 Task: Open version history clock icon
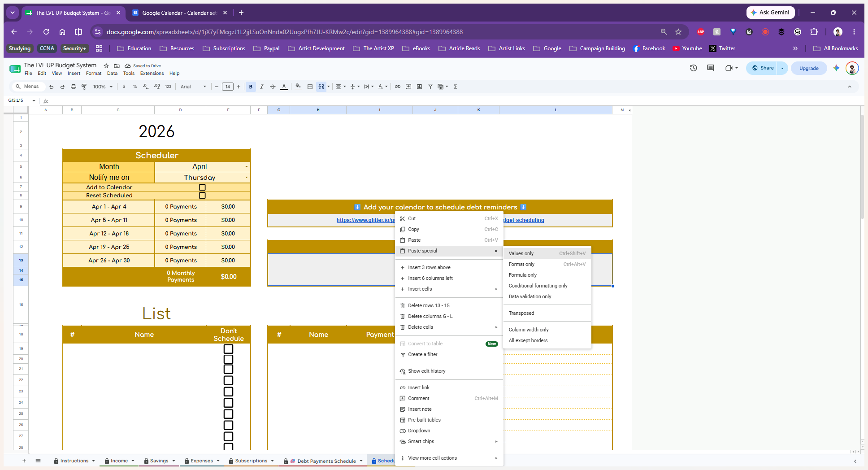(x=694, y=68)
